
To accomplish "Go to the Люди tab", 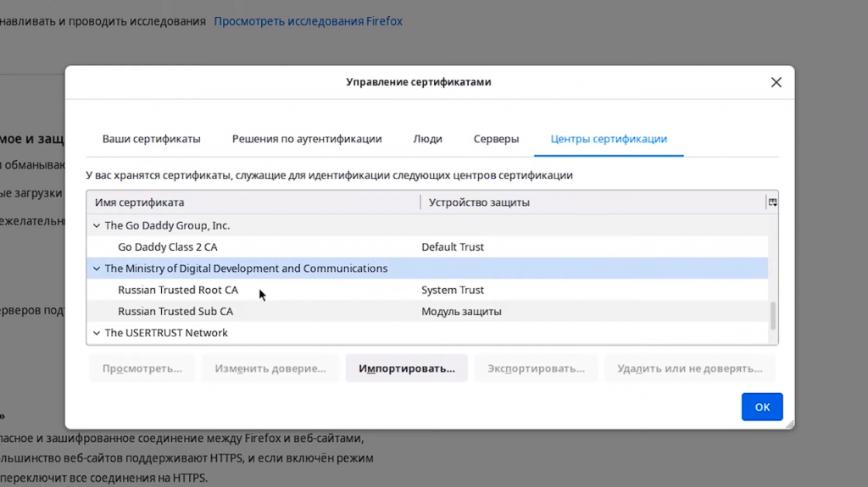I will pos(427,139).
